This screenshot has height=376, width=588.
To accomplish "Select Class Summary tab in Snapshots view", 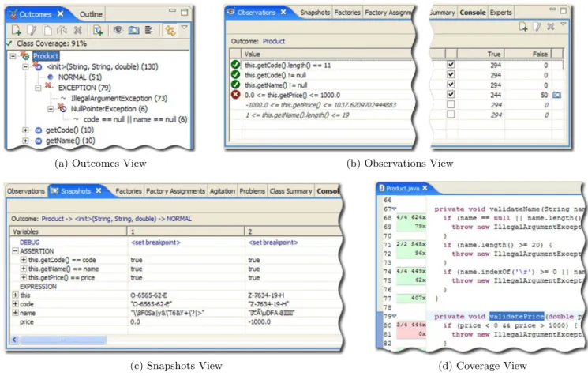I will [x=290, y=191].
